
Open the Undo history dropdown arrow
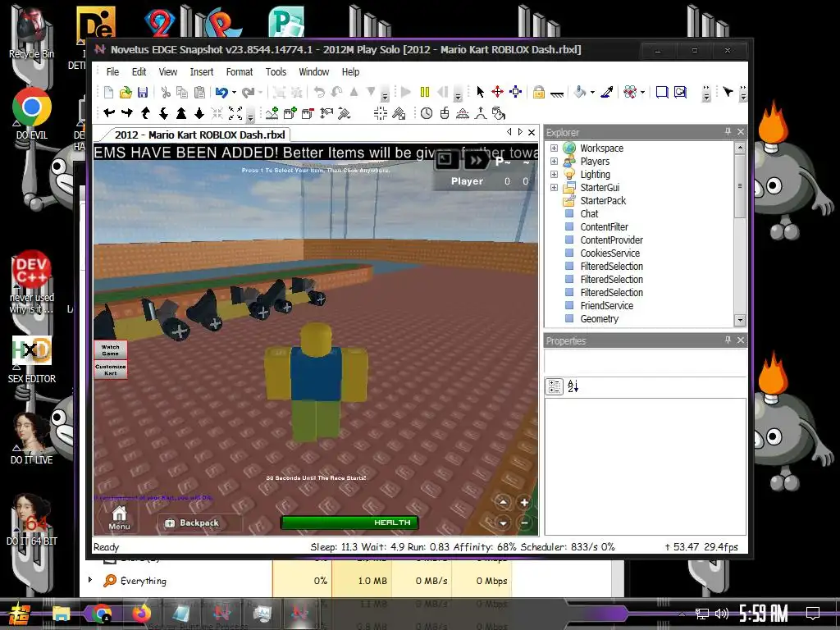coord(234,92)
